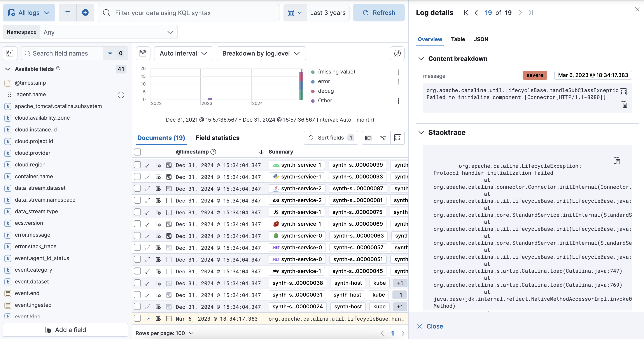Screen dimensions: 644x339
Task: Open the Sort fields button
Action: click(x=331, y=138)
